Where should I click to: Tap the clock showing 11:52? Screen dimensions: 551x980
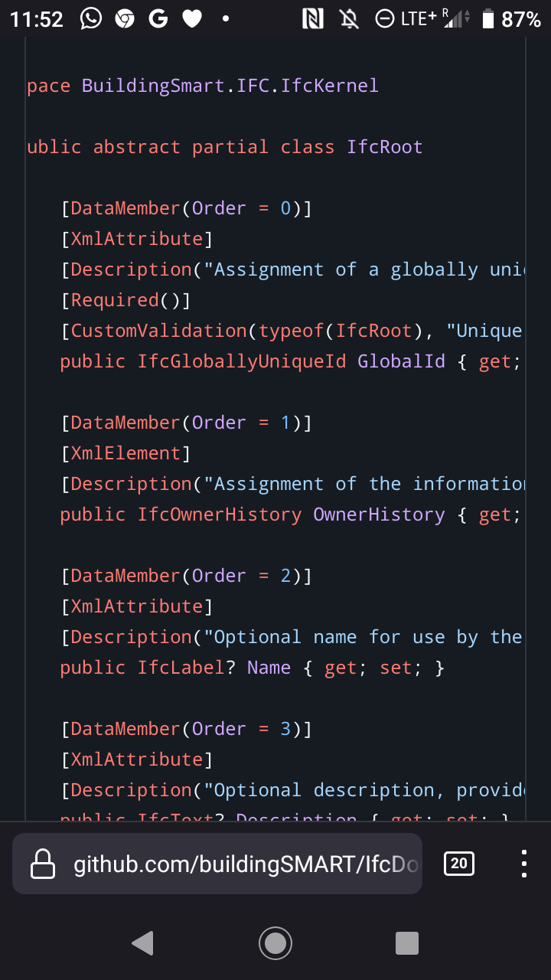pyautogui.click(x=36, y=18)
